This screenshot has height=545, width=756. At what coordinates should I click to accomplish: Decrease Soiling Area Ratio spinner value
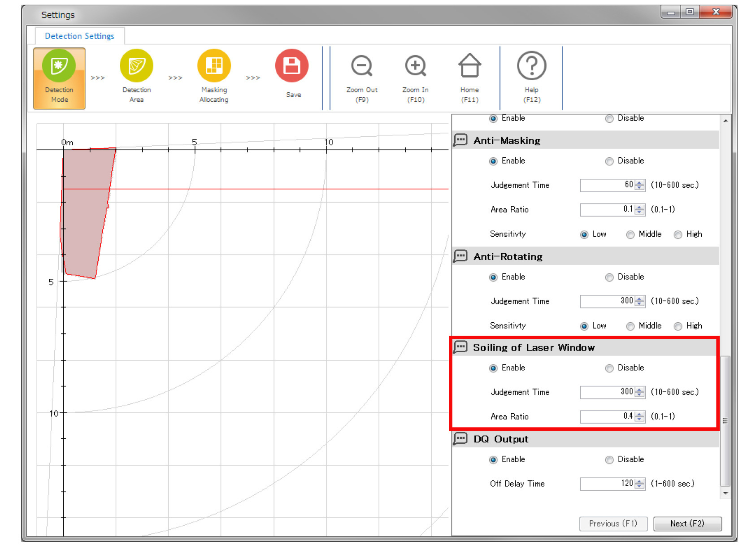(x=640, y=419)
